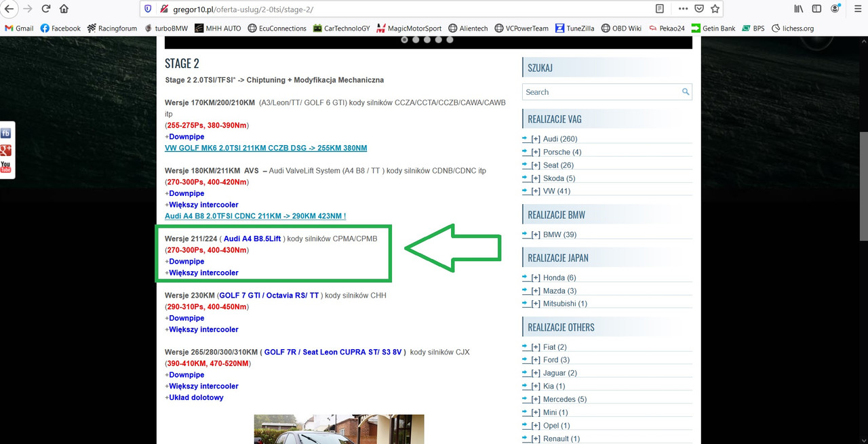Open the Library bookshelf icon
868x444 pixels.
(x=800, y=9)
